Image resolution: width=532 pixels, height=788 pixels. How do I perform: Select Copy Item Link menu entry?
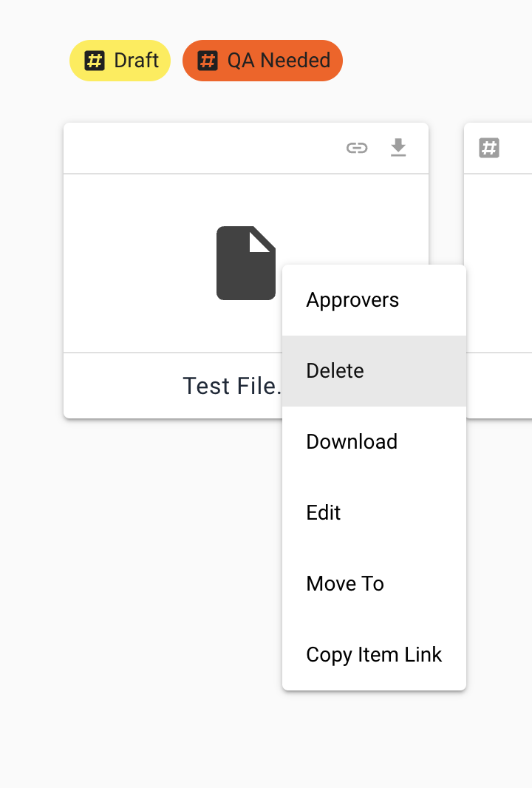click(374, 655)
